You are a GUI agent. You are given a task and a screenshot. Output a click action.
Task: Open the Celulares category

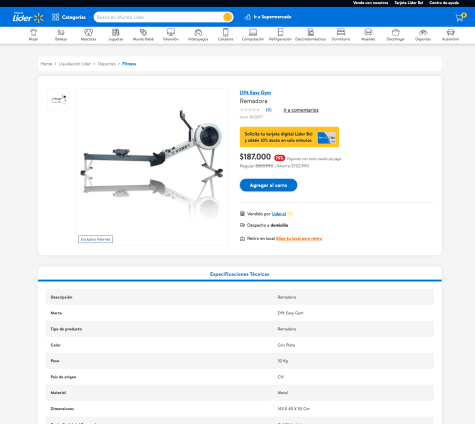pos(226,35)
